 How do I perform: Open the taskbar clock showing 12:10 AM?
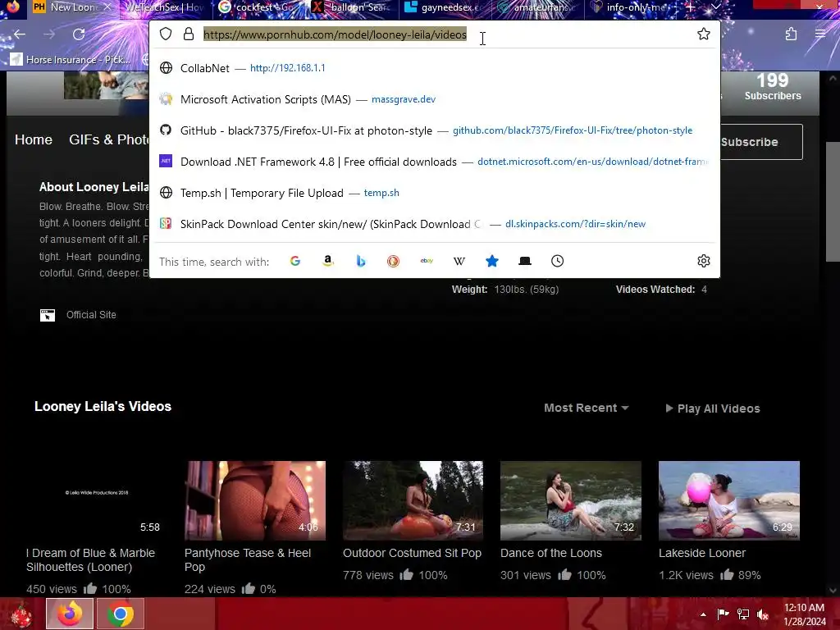click(804, 614)
